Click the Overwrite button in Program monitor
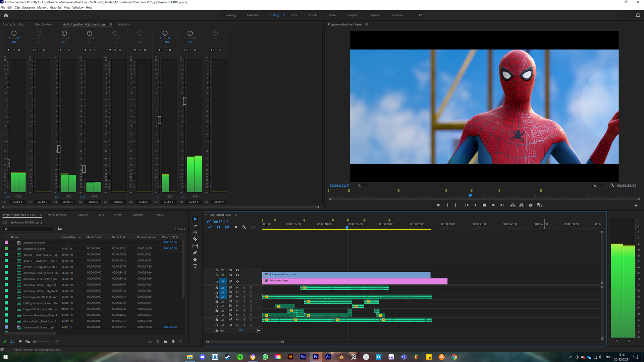Image resolution: width=644 pixels, height=362 pixels. (522, 205)
